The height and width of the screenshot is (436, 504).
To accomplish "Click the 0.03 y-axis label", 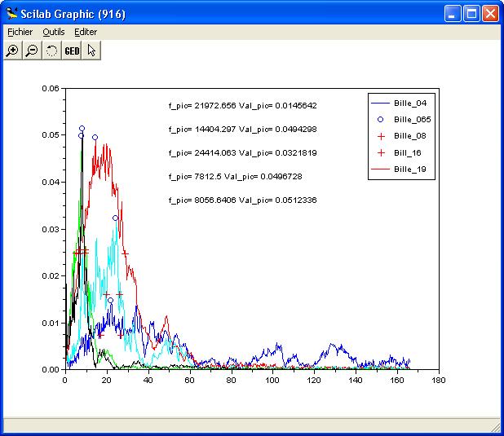I will 51,229.
